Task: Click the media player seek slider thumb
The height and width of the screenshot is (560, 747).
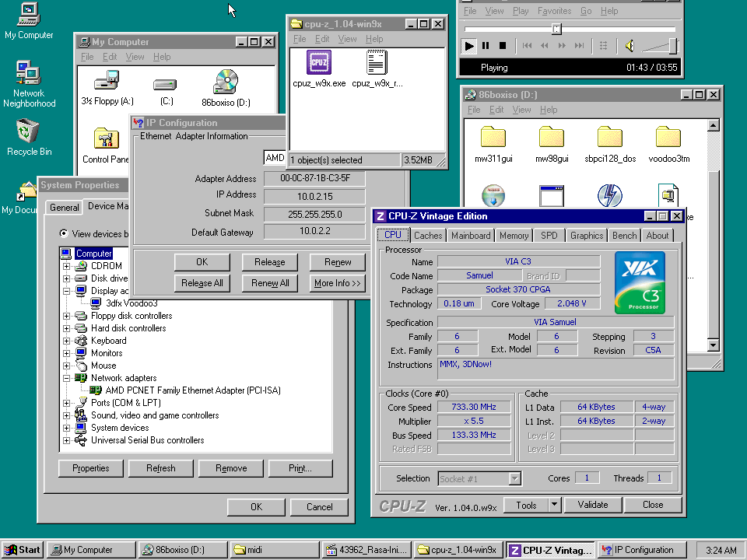Action: pyautogui.click(x=556, y=29)
